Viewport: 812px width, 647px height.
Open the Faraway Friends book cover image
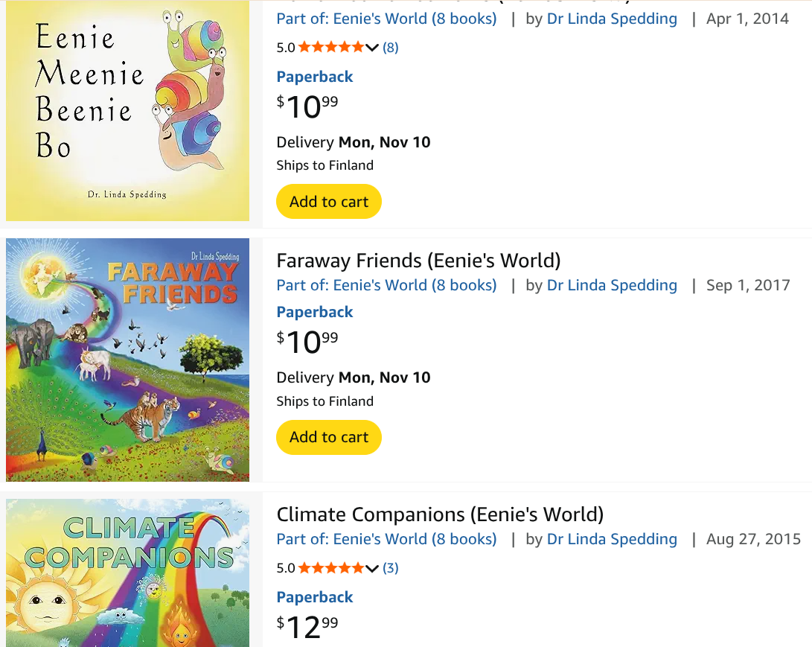point(127,360)
